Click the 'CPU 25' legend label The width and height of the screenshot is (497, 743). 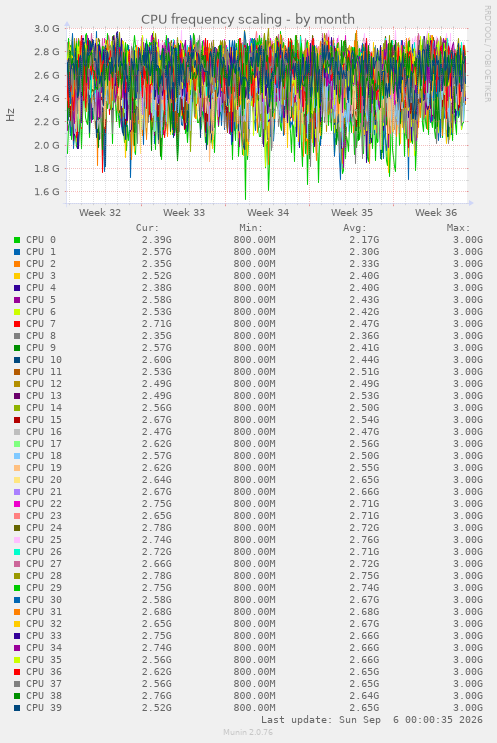coord(44,540)
